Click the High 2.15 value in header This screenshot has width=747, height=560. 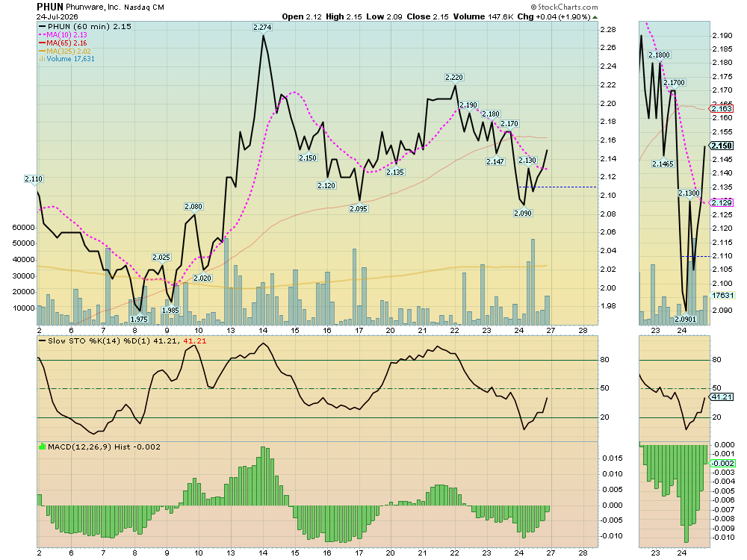[x=344, y=16]
